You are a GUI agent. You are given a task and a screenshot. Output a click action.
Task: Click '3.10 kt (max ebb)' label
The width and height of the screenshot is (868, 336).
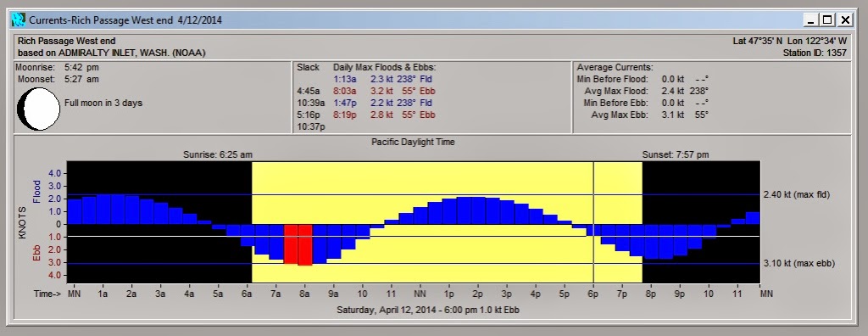pos(798,263)
